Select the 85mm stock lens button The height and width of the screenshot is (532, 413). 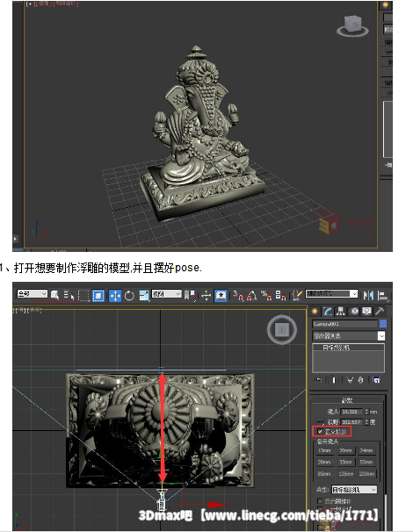tap(324, 474)
